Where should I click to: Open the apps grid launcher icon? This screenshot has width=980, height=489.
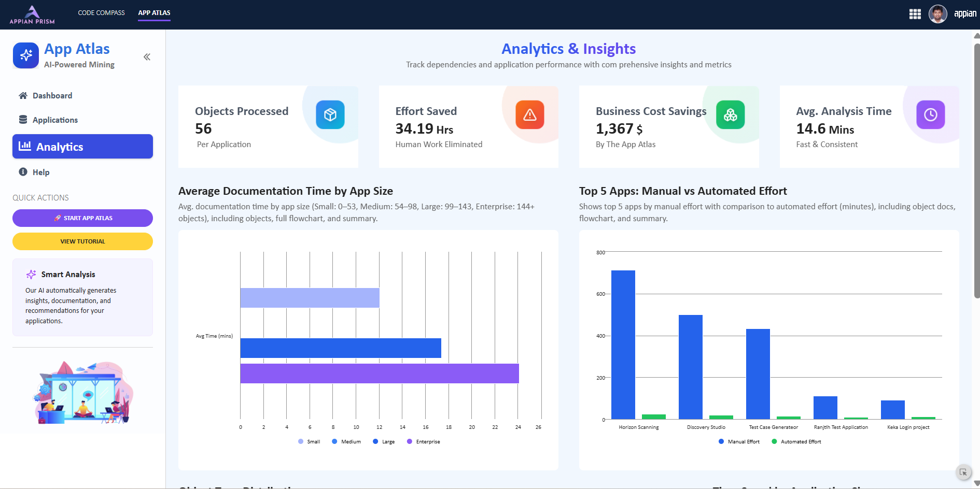(x=915, y=14)
